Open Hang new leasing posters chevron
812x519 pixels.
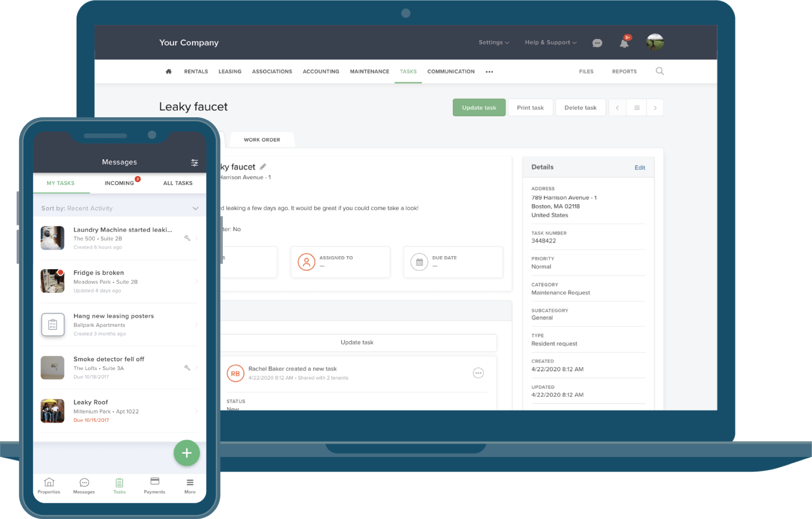[196, 324]
